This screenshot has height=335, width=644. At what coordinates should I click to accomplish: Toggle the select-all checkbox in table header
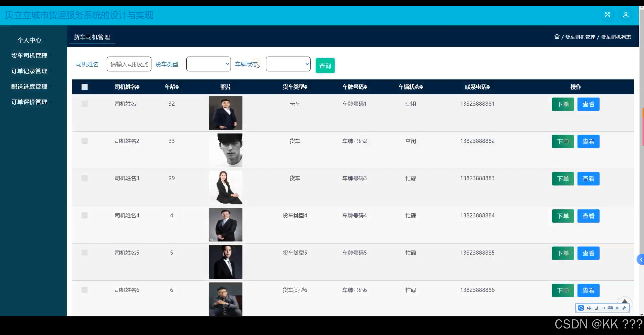pyautogui.click(x=85, y=87)
